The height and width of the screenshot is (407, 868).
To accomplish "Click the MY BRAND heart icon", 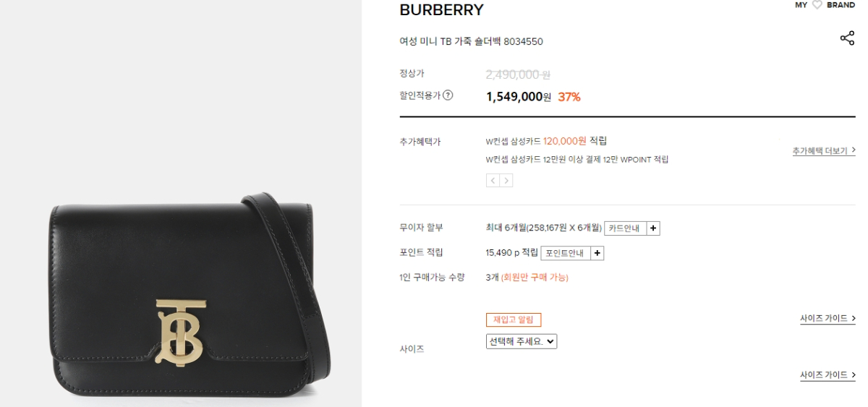I will click(x=817, y=5).
